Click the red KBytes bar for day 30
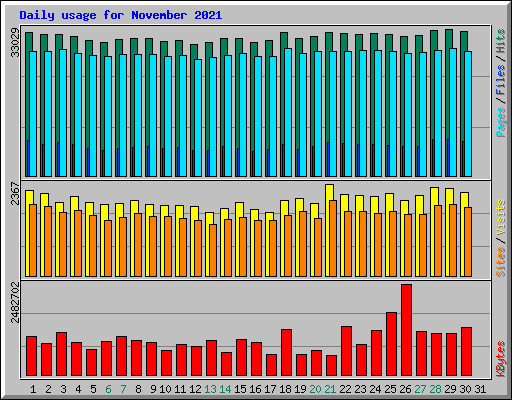This screenshot has height=400, width=512. pyautogui.click(x=466, y=352)
